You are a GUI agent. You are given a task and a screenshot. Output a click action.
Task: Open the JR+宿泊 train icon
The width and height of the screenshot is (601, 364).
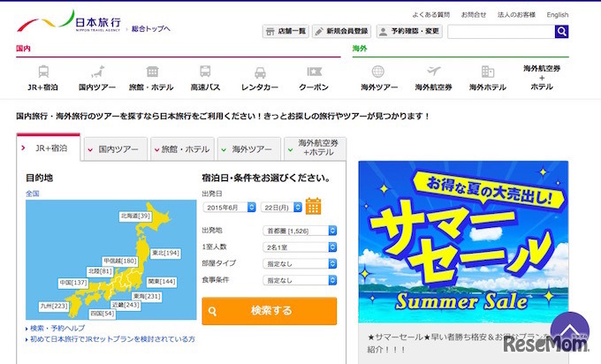coord(43,72)
